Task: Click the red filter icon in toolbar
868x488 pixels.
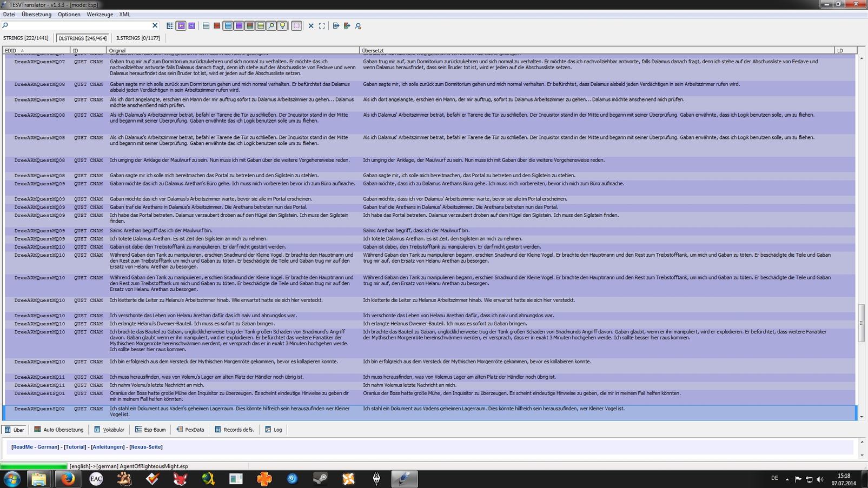Action: [217, 25]
